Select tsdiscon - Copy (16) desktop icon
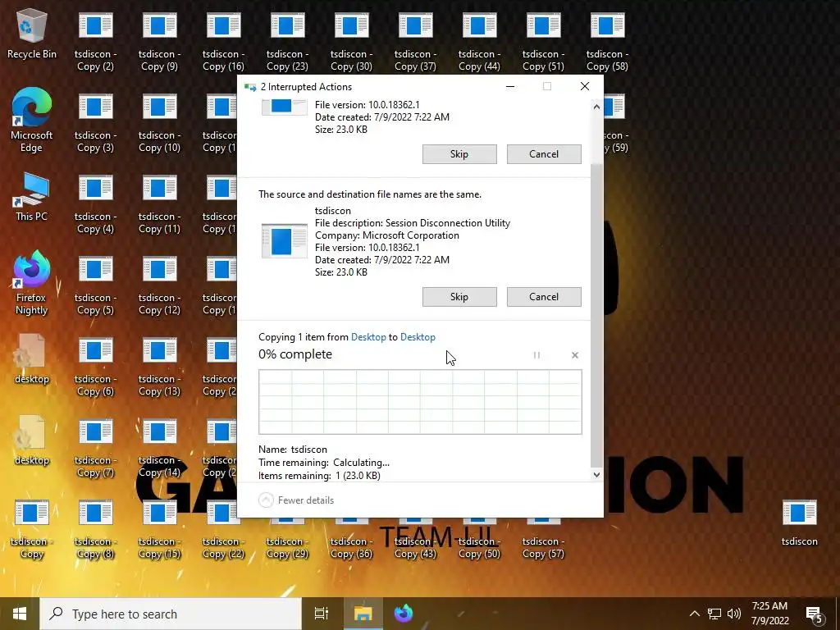Image resolution: width=840 pixels, height=630 pixels. coord(223,43)
